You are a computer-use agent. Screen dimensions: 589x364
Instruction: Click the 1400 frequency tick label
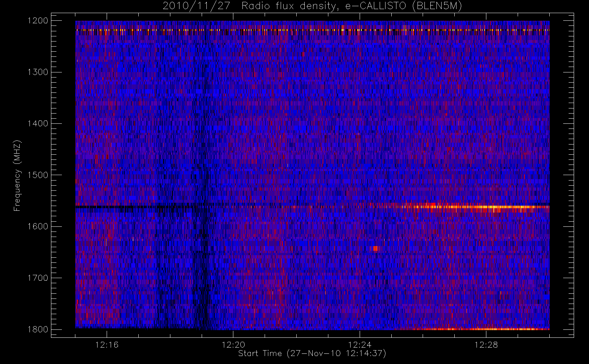(x=38, y=124)
